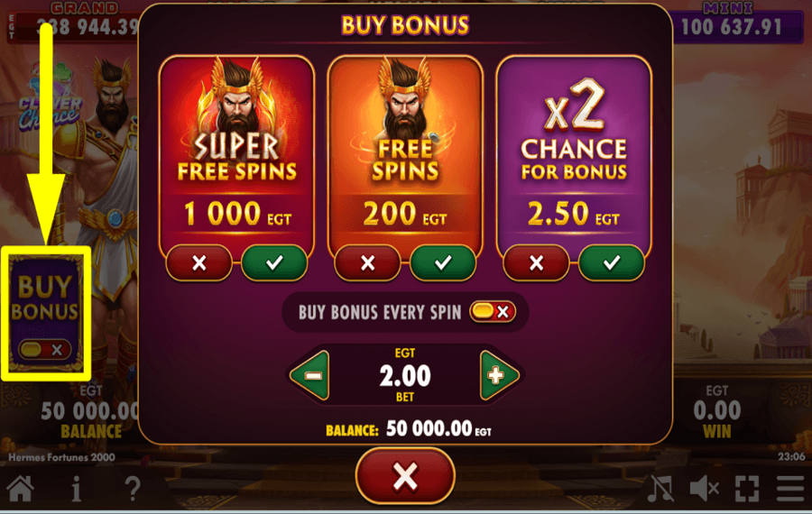Confirm x2 Chance for Bonus with checkmark

point(612,263)
